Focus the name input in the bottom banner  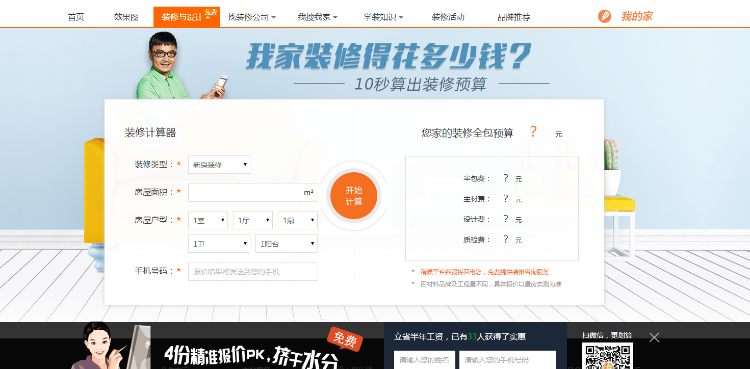(x=423, y=359)
